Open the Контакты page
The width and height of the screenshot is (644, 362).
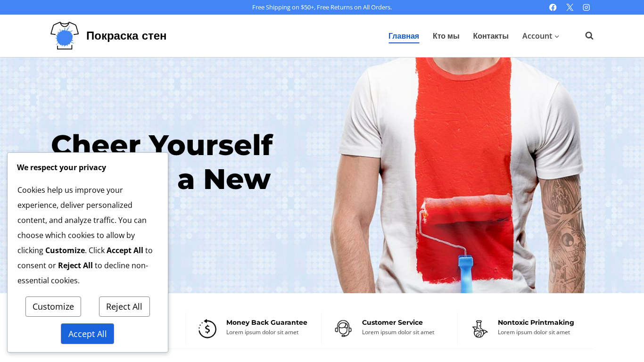[x=491, y=36]
